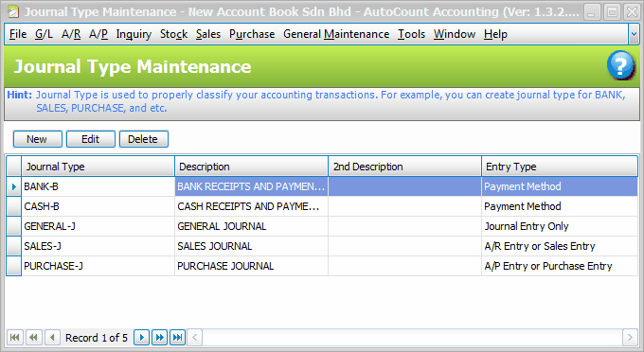Select the CASH-B journal type cell
This screenshot has width=644, height=352.
(x=98, y=206)
